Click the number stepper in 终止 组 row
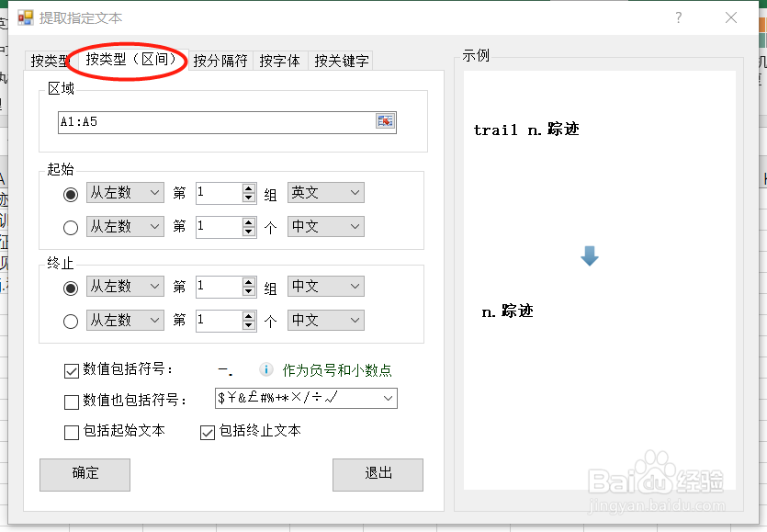 pos(249,287)
